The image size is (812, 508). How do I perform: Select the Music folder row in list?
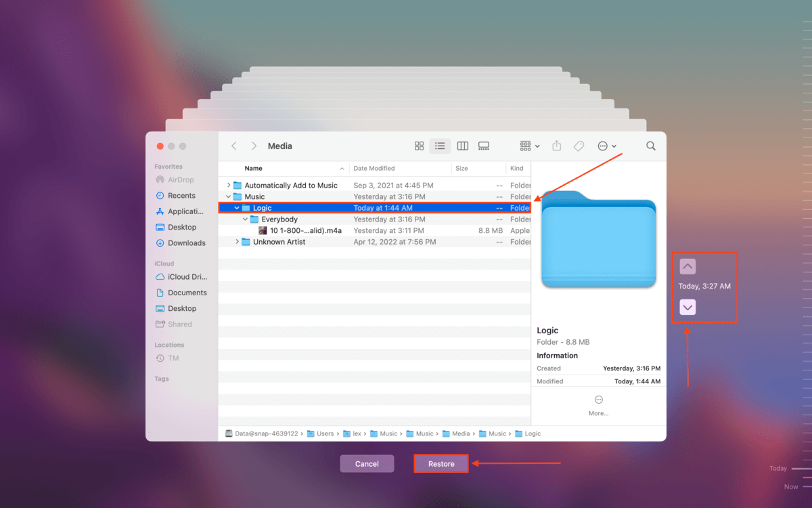375,196
